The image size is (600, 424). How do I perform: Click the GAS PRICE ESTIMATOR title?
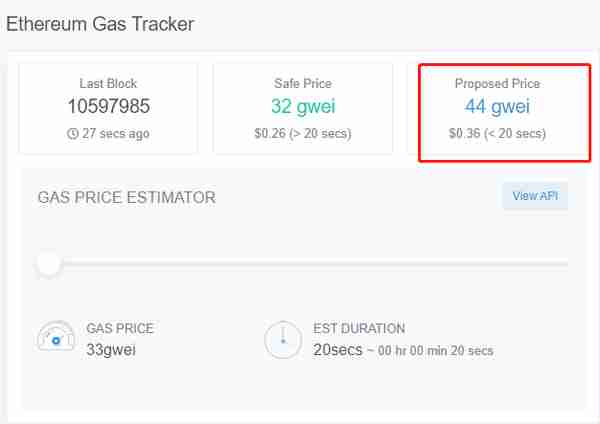click(x=127, y=197)
